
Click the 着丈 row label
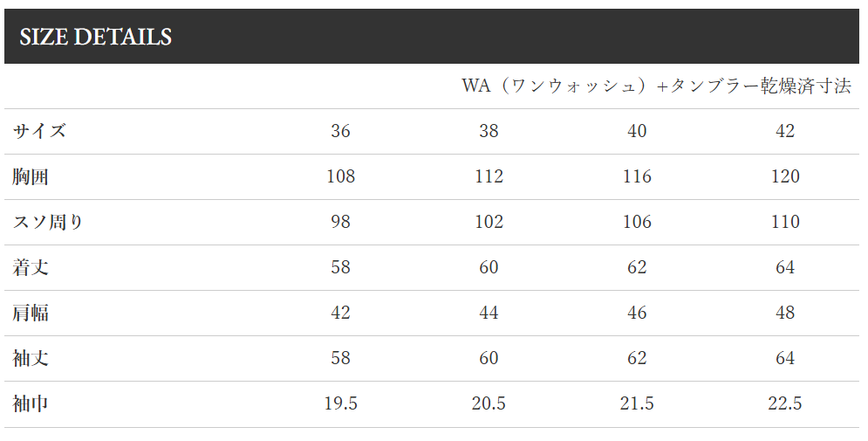[31, 268]
